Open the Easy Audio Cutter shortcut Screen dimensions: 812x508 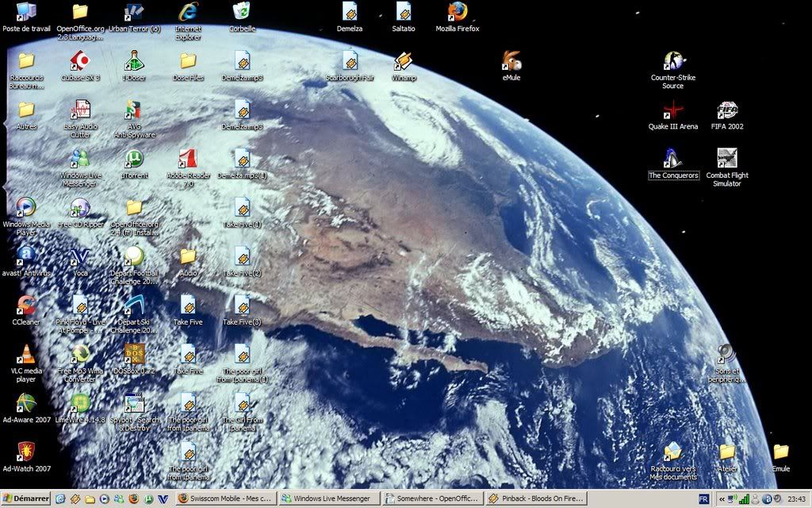[x=80, y=111]
